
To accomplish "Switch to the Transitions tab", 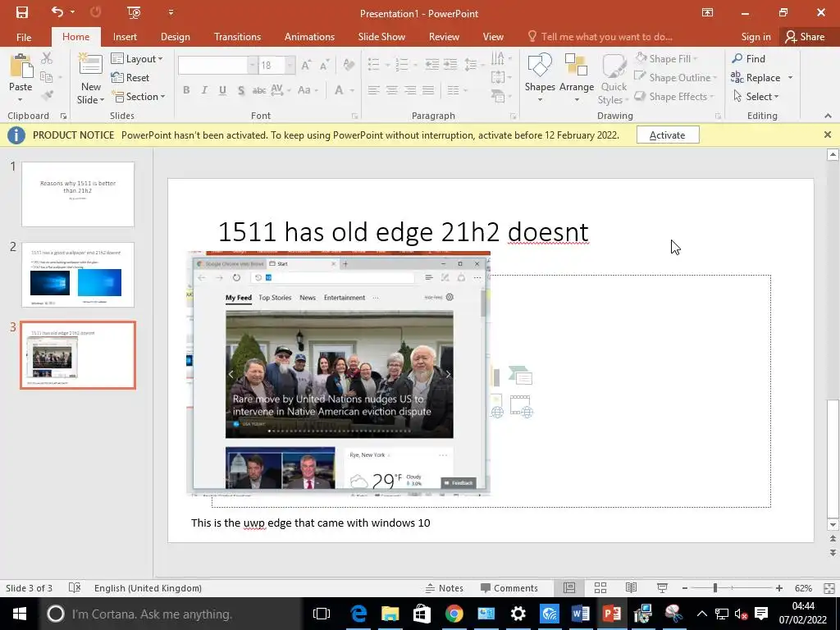I will 237,36.
